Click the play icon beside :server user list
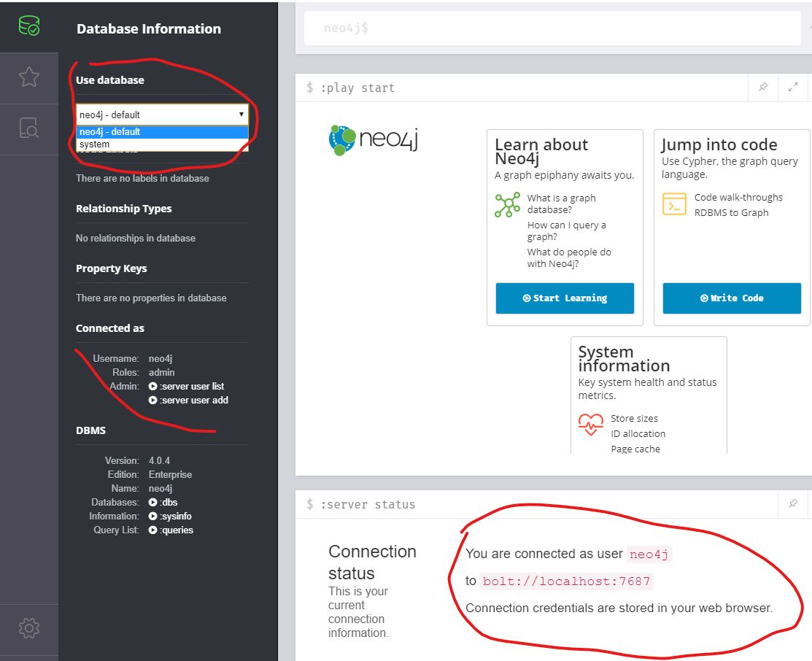The image size is (812, 661). pos(152,386)
